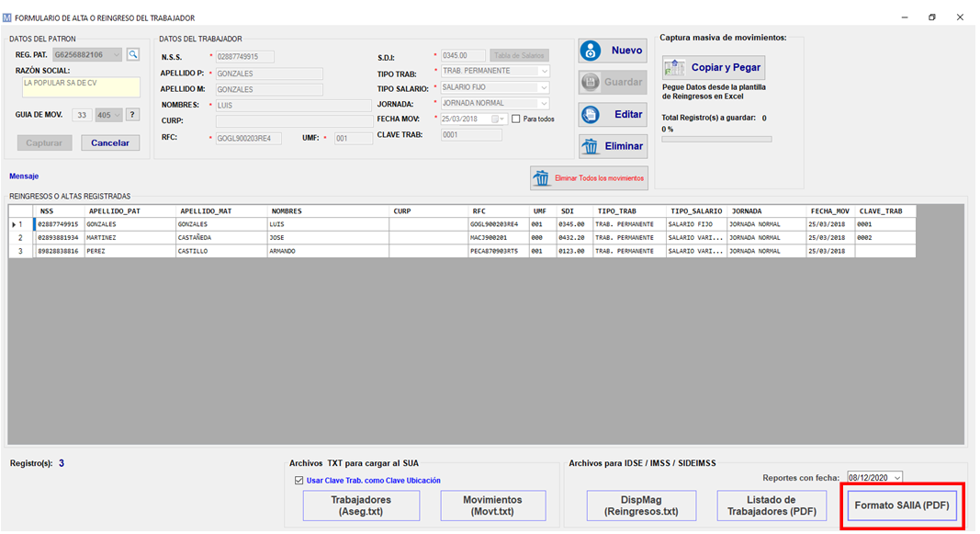Image resolution: width=980 pixels, height=534 pixels.
Task: Click SDI cell 0432.20
Action: pyautogui.click(x=573, y=238)
